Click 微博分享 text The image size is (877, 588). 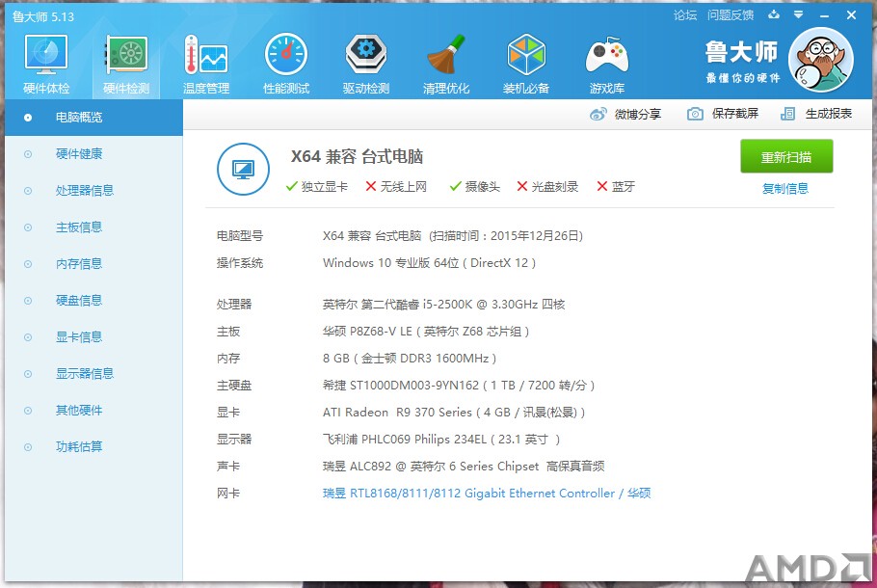[x=638, y=114]
